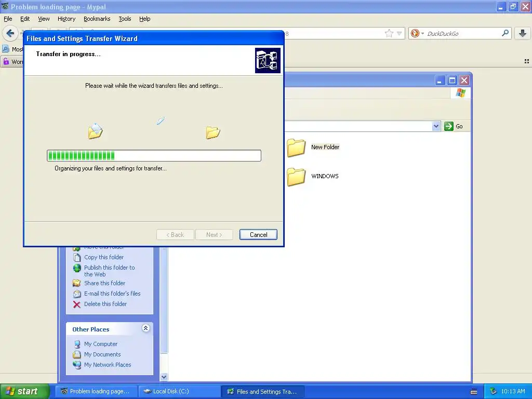The image size is (532, 399).
Task: Click the Publish to Web globe icon
Action: [x=77, y=268]
